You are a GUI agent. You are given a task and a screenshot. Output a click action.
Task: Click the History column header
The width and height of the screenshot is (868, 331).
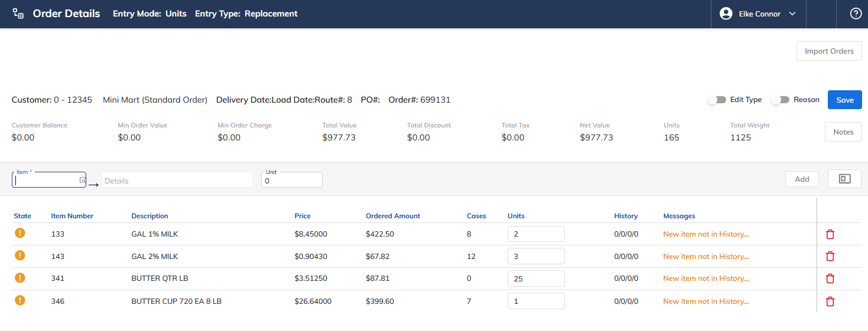(626, 216)
